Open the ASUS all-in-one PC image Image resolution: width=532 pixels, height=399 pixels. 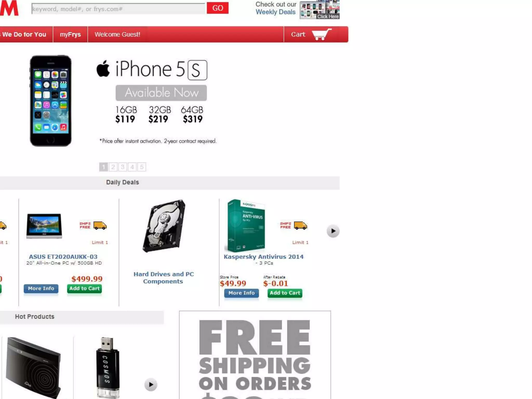(44, 226)
